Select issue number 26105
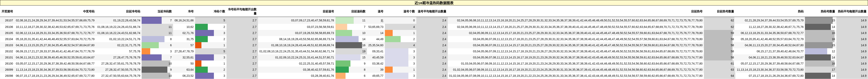868x79 pixels. (9, 33)
